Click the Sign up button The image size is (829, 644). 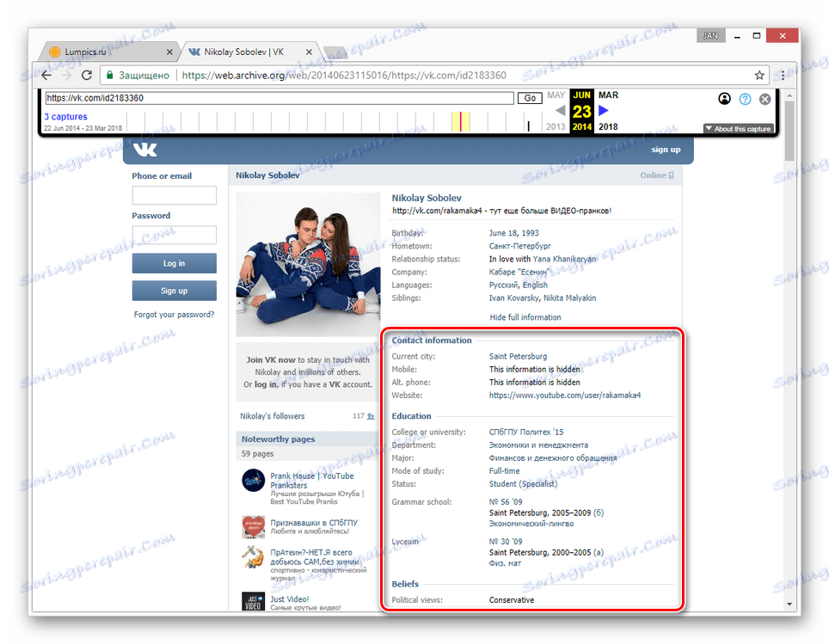(174, 291)
